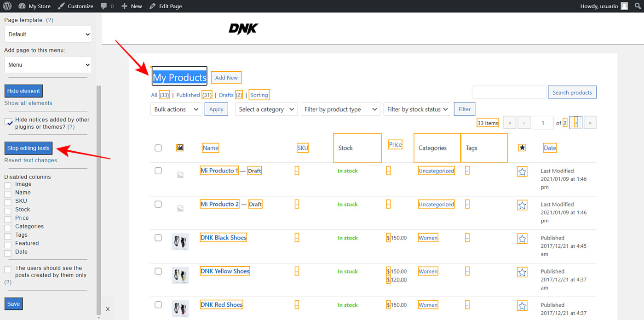The height and width of the screenshot is (320, 644).
Task: Click Edit Page in the admin bar
Action: coord(165,6)
